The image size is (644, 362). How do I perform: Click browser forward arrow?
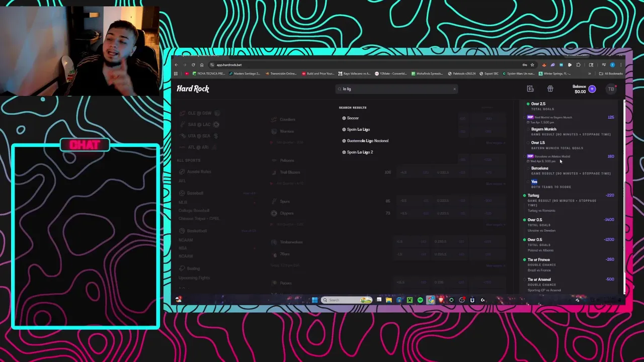tap(185, 65)
